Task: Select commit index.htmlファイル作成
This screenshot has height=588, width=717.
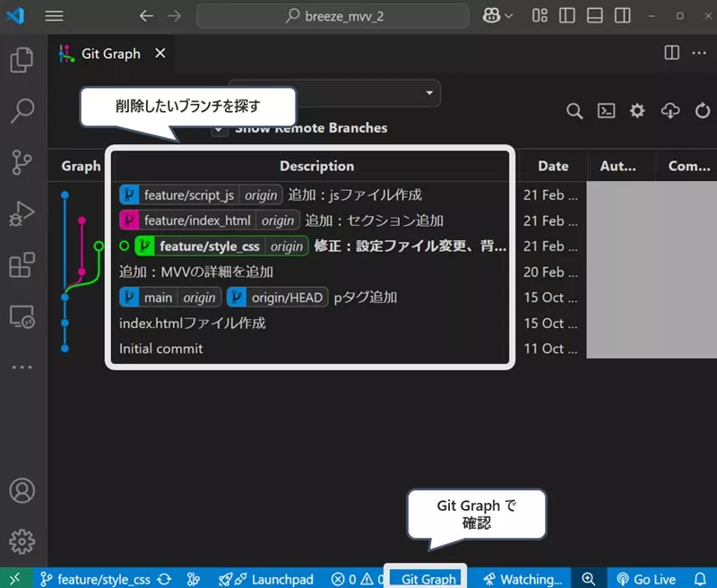Action: point(192,324)
